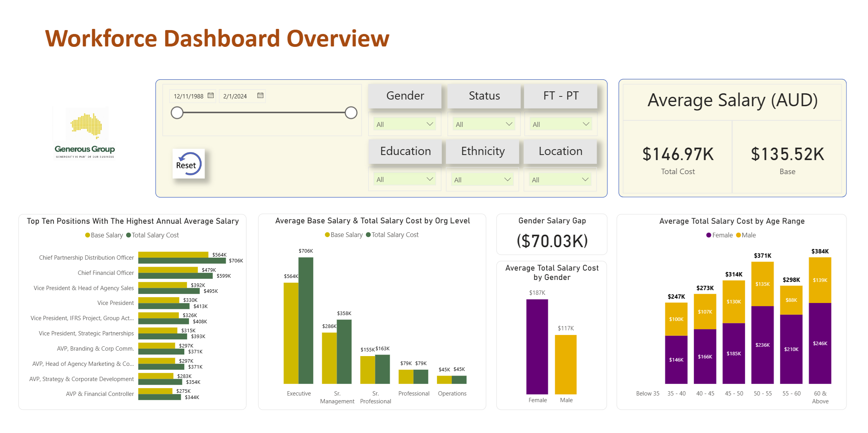Click the ($70.03K) Gender Salary Gap value
Image resolution: width=868 pixels, height=433 pixels.
(552, 241)
